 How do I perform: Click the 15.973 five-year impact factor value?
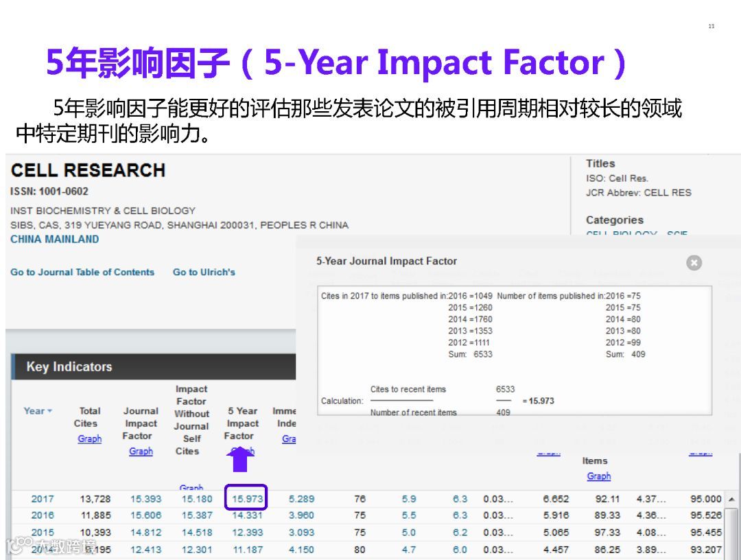coord(247,498)
